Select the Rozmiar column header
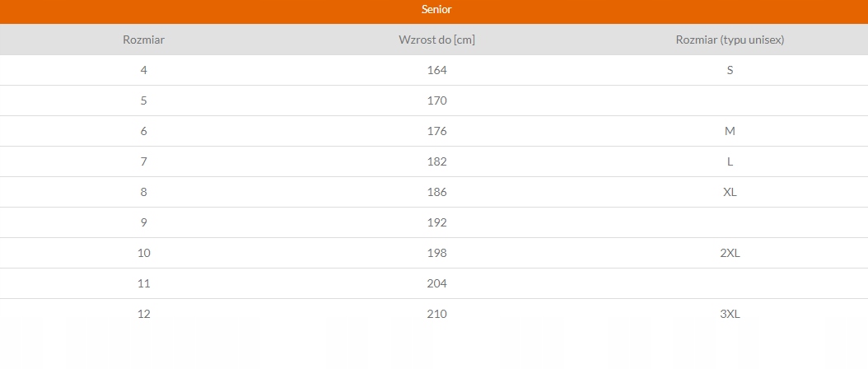The width and height of the screenshot is (868, 369). 144,40
